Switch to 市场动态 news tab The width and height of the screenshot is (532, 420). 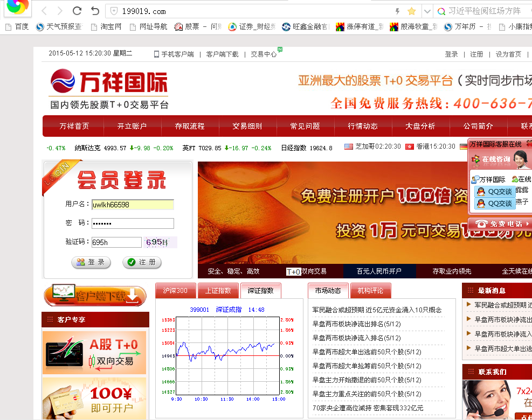(x=328, y=291)
